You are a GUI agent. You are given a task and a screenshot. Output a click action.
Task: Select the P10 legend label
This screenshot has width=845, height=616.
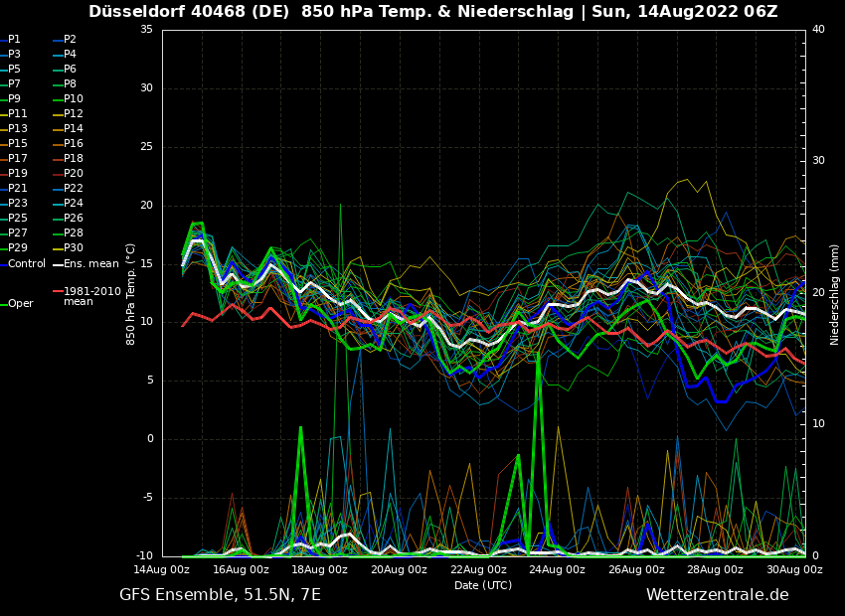(x=74, y=99)
